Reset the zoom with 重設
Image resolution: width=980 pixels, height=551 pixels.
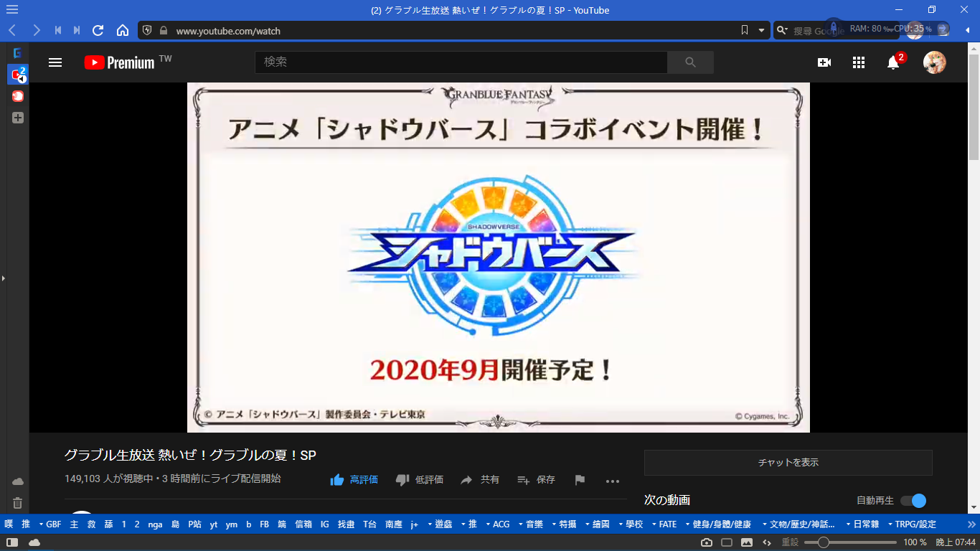coord(790,542)
